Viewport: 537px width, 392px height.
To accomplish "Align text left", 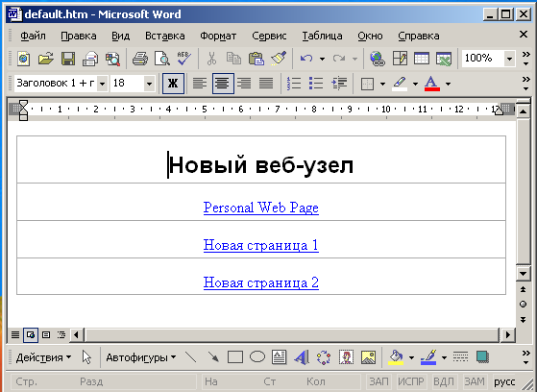I will coord(200,84).
